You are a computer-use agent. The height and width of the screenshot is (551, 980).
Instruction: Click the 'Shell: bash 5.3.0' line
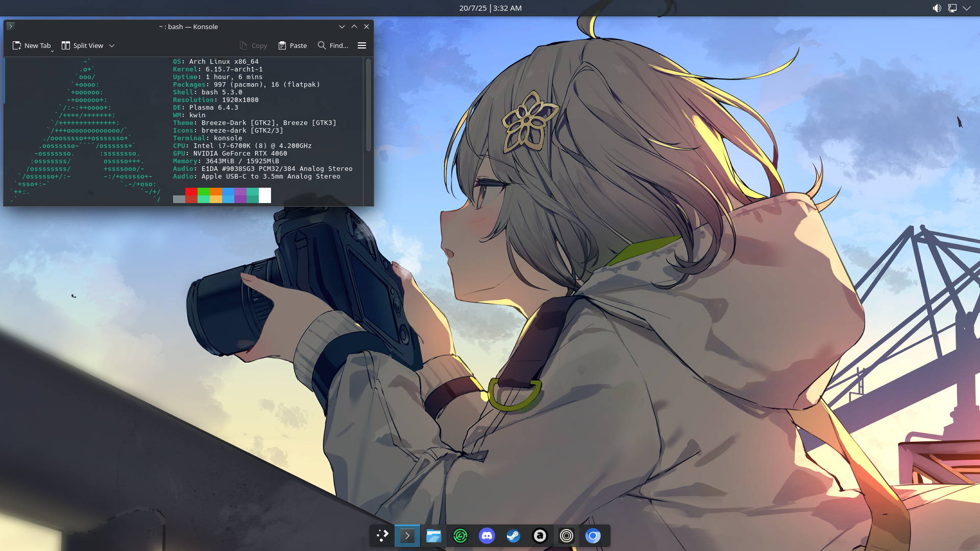tap(208, 92)
